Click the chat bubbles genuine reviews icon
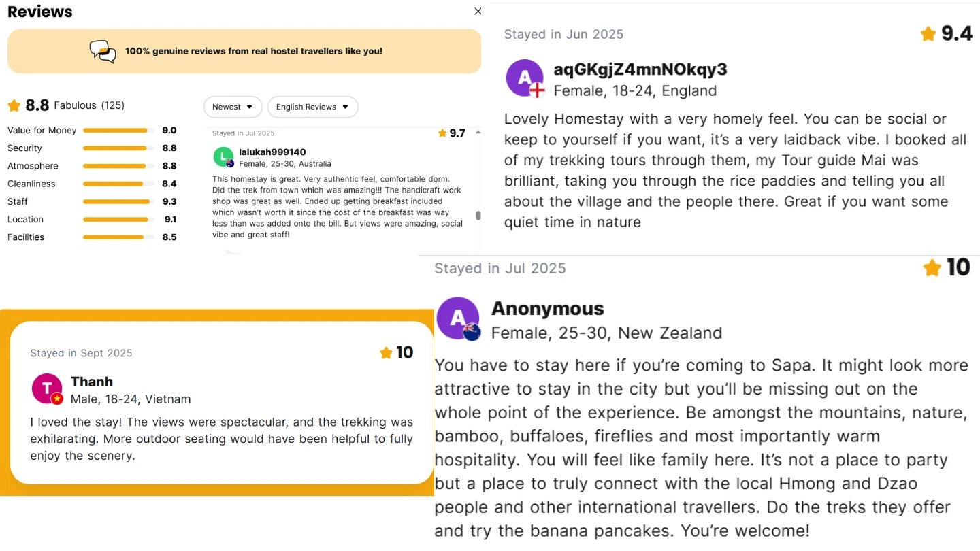Image resolution: width=980 pixels, height=551 pixels. click(103, 52)
